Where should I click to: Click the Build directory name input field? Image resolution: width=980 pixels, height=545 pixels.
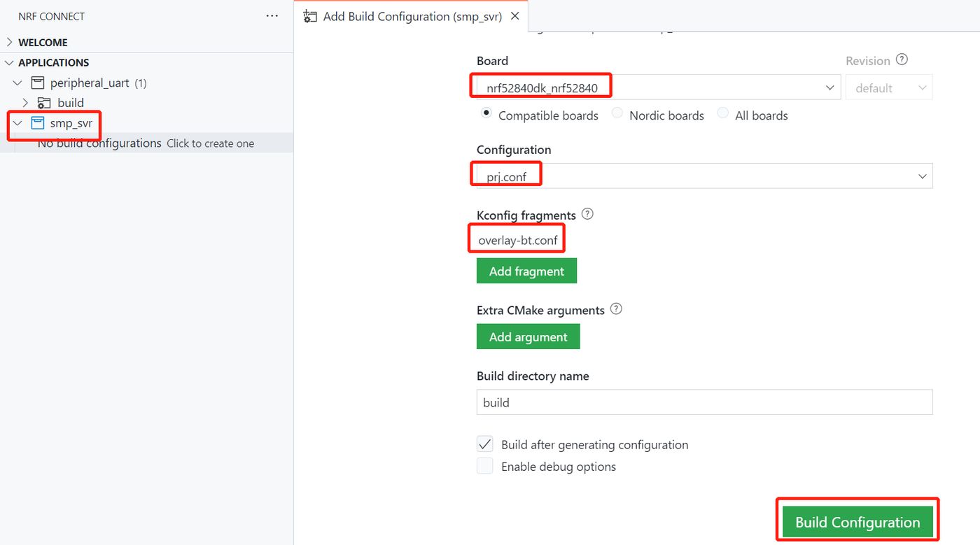pos(704,402)
